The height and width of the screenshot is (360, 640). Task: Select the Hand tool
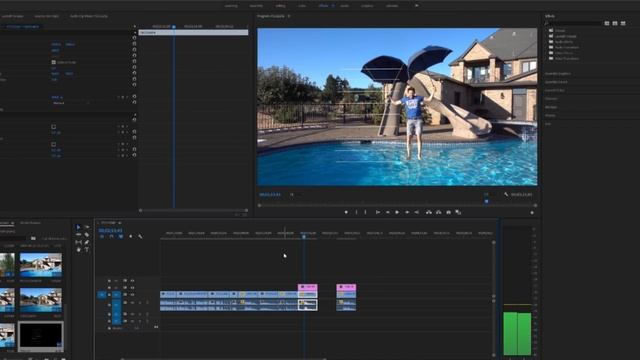[78, 249]
